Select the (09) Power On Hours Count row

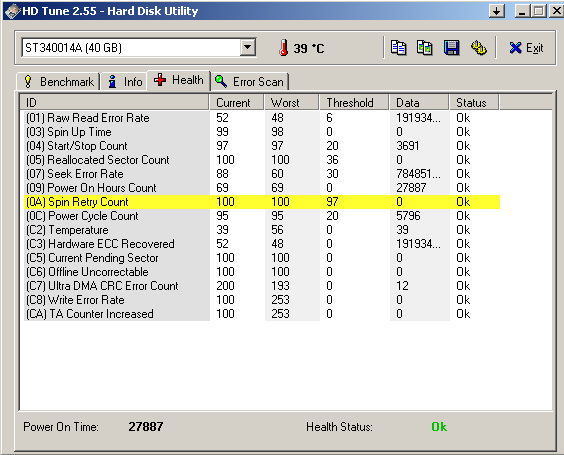(x=262, y=188)
